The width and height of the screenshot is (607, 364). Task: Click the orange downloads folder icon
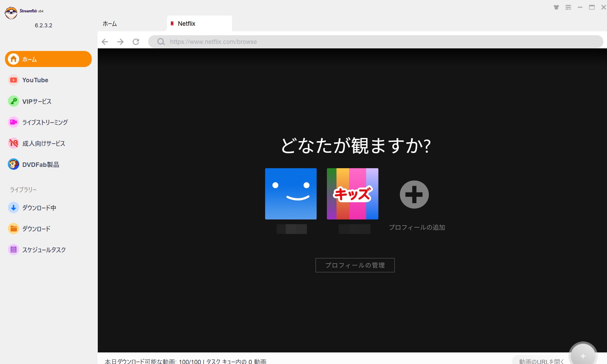tap(13, 229)
